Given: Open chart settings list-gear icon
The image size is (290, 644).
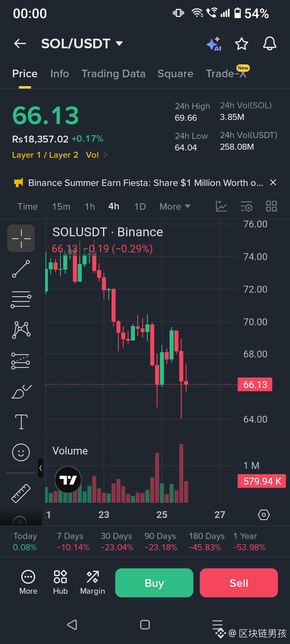Looking at the screenshot, I should 246,206.
